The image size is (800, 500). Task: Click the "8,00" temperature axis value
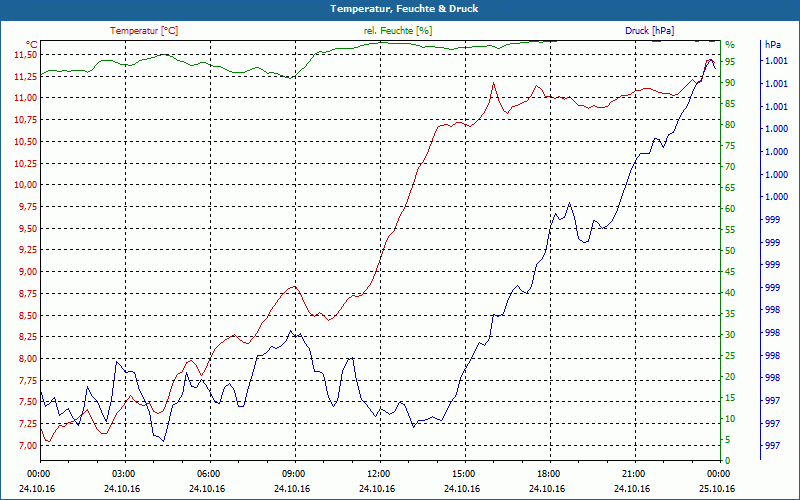[28, 359]
